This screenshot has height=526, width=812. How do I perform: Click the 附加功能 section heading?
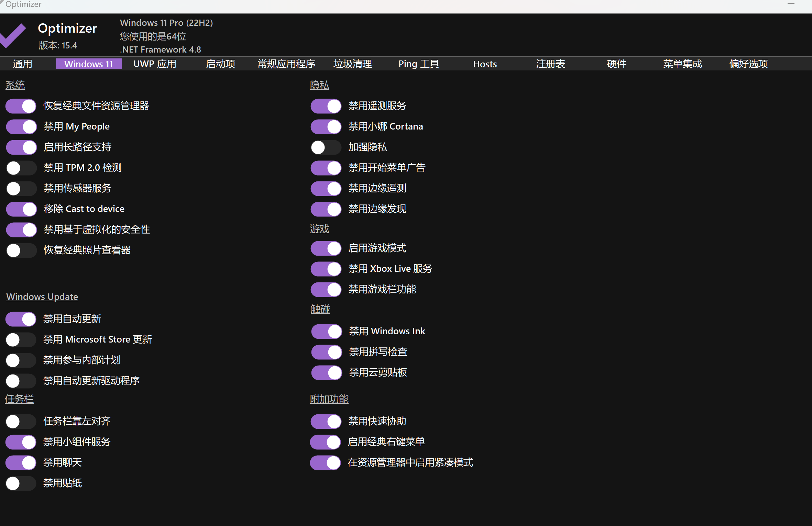click(329, 399)
